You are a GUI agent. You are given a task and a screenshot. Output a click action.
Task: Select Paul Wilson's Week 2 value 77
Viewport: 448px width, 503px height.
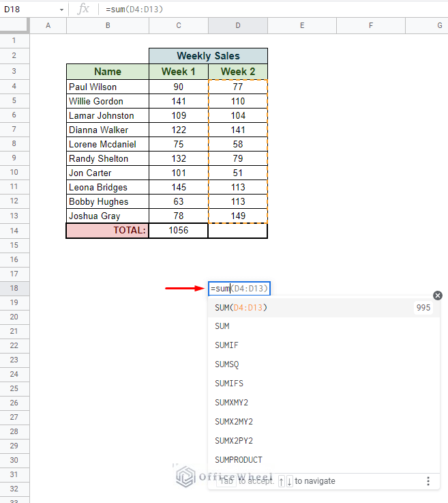(x=238, y=87)
